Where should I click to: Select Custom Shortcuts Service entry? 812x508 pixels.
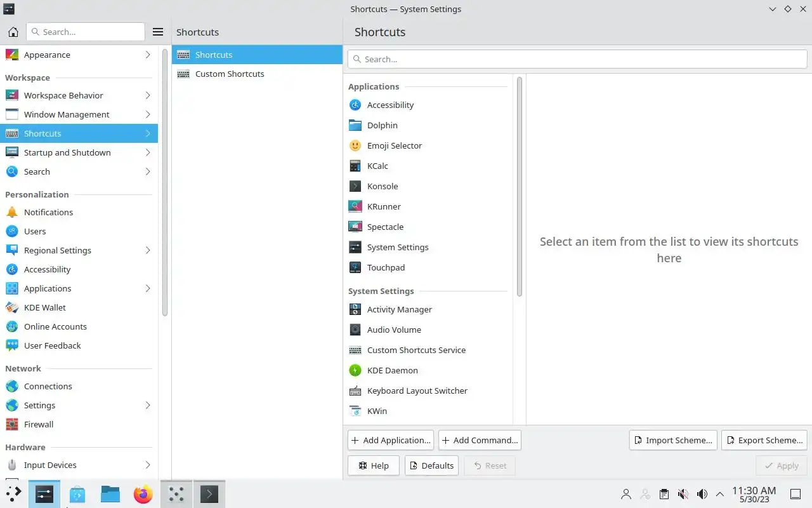click(x=428, y=350)
